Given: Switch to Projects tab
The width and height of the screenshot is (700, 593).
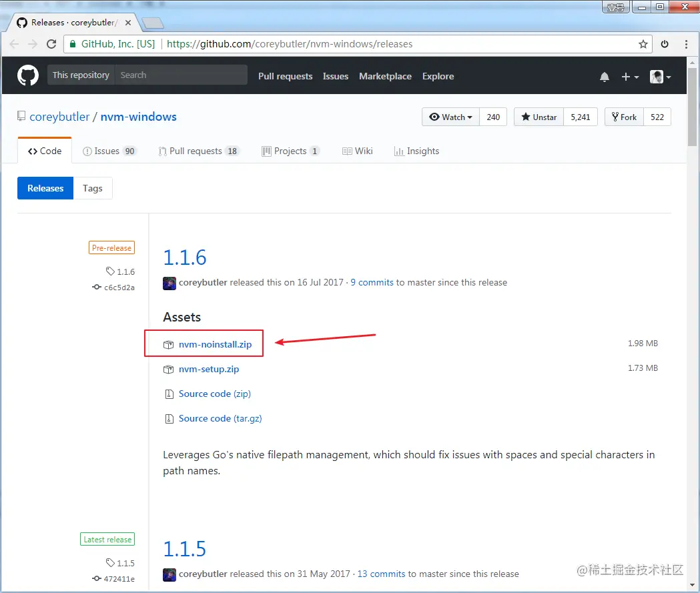Looking at the screenshot, I should (291, 151).
